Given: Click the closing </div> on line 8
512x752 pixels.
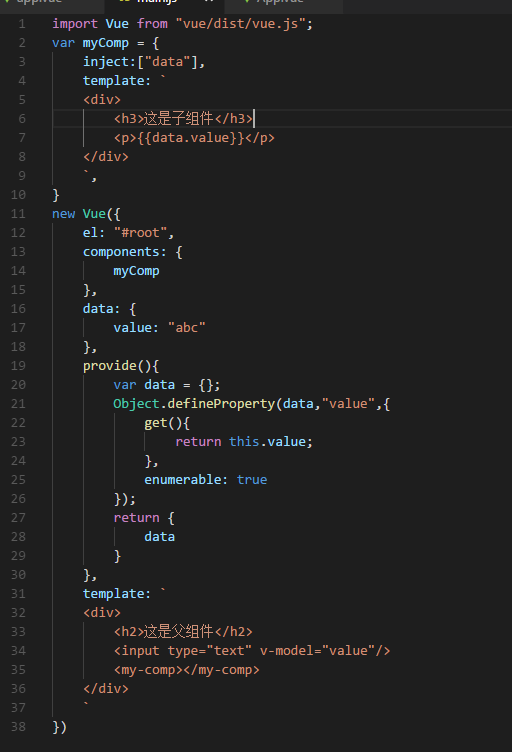Looking at the screenshot, I should click(105, 156).
